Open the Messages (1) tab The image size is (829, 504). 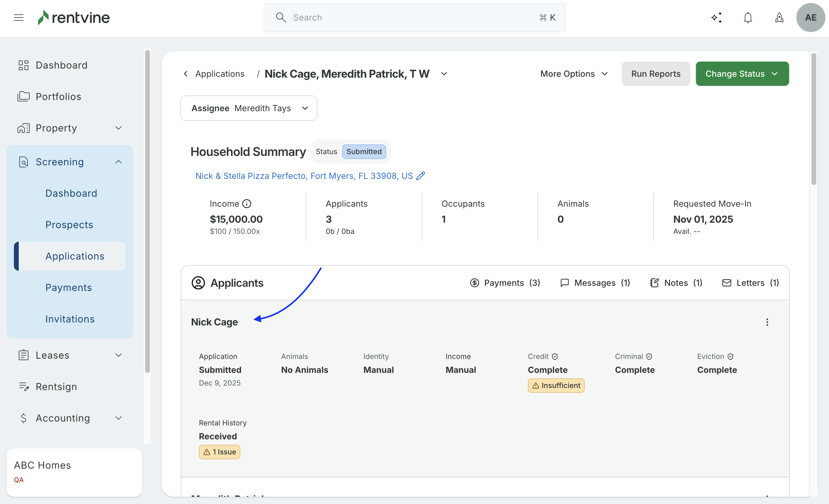(595, 283)
